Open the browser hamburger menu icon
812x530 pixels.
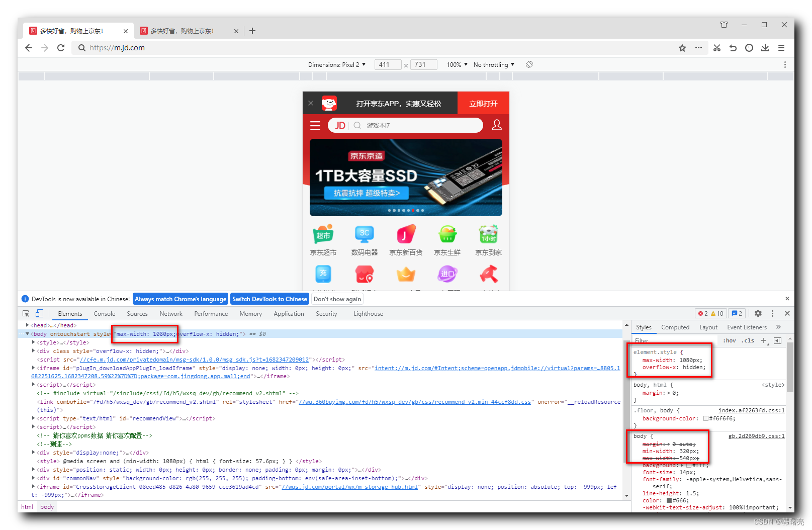pyautogui.click(x=781, y=48)
